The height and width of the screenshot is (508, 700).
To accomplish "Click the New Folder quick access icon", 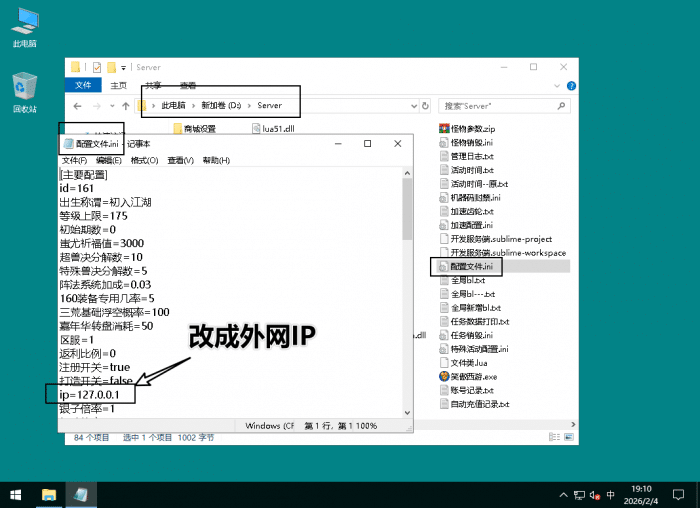I will (x=111, y=67).
